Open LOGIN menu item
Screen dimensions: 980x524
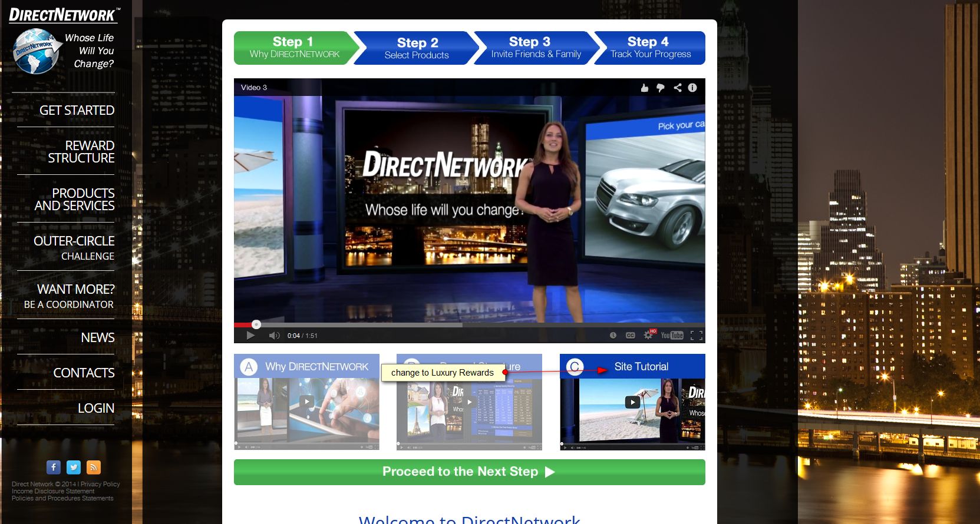tap(96, 408)
